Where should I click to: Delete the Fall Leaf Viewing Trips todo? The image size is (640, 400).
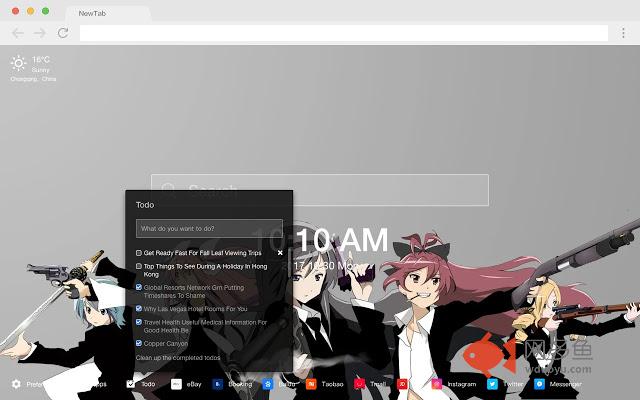point(280,253)
